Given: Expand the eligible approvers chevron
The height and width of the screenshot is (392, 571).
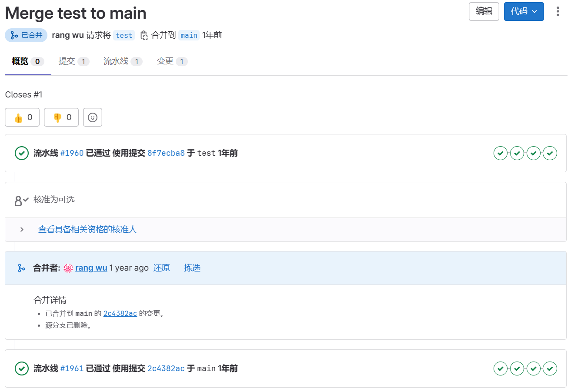Looking at the screenshot, I should [x=22, y=230].
